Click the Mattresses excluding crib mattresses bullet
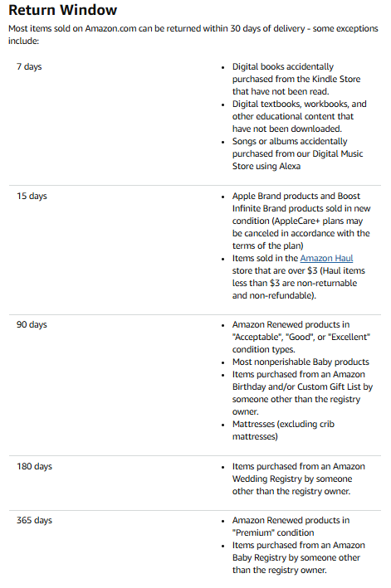The width and height of the screenshot is (391, 588). pyautogui.click(x=283, y=430)
